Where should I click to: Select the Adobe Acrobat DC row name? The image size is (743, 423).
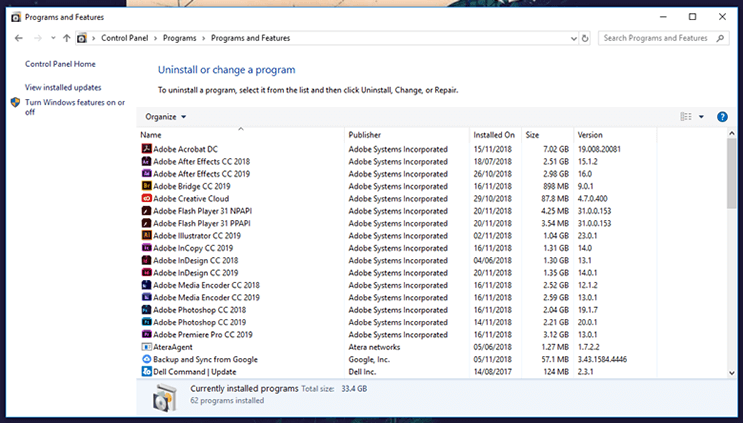click(185, 149)
